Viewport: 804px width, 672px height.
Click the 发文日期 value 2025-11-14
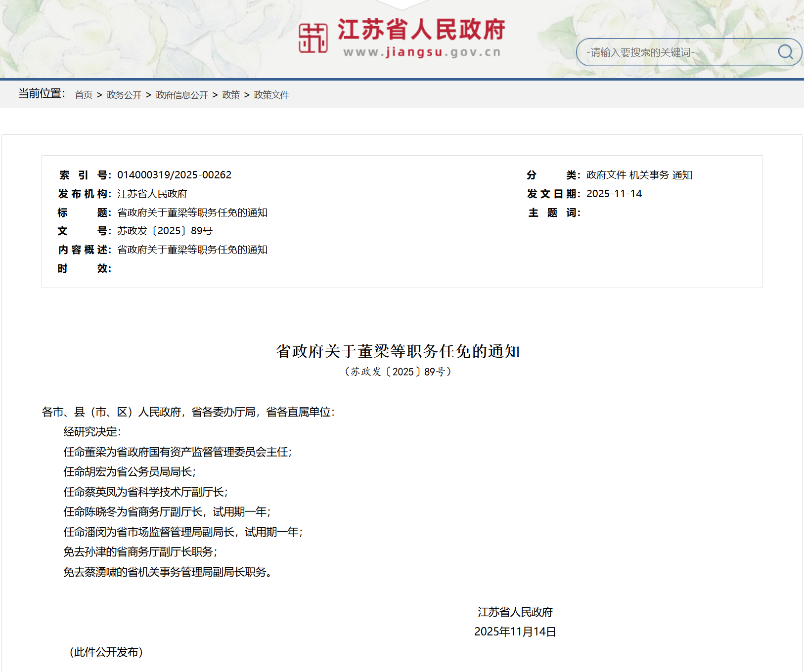(614, 194)
